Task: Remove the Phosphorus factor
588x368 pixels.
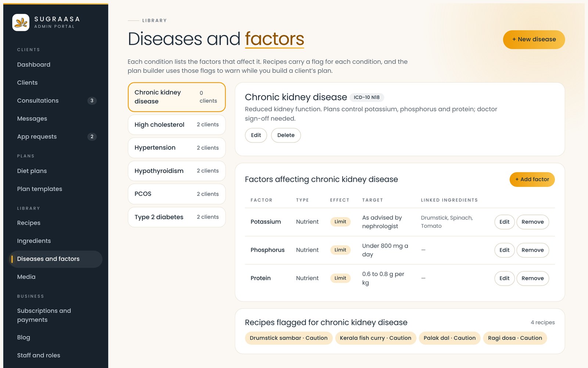Action: pyautogui.click(x=533, y=250)
